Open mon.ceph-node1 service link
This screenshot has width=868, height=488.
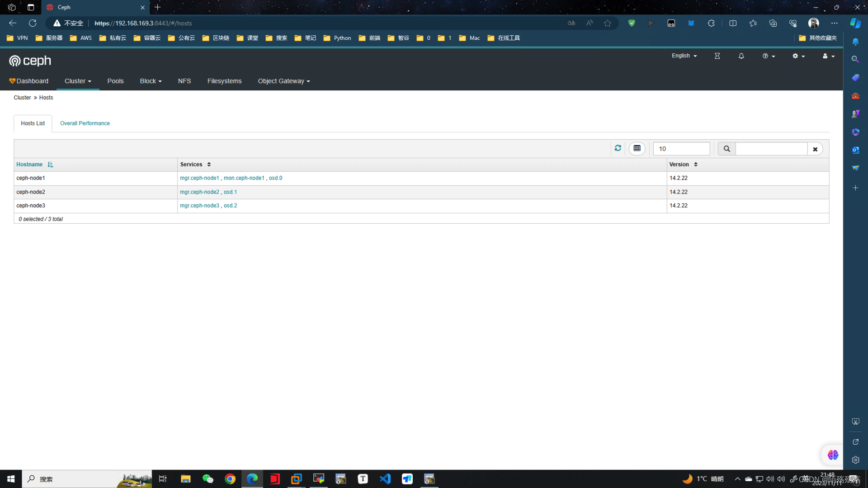(x=244, y=178)
